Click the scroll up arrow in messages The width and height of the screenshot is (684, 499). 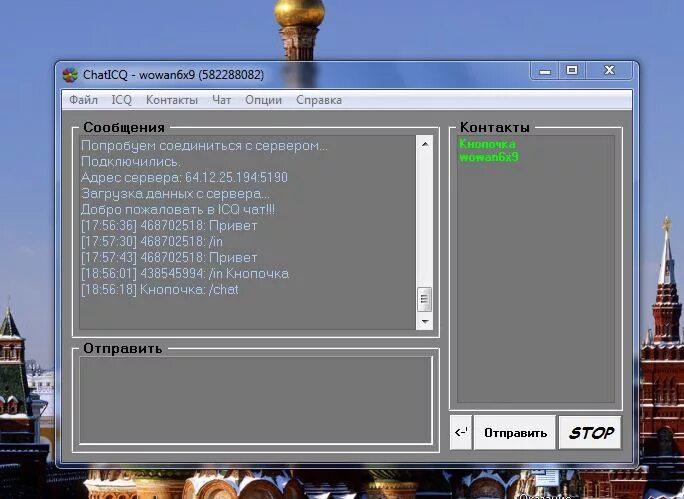click(x=425, y=144)
